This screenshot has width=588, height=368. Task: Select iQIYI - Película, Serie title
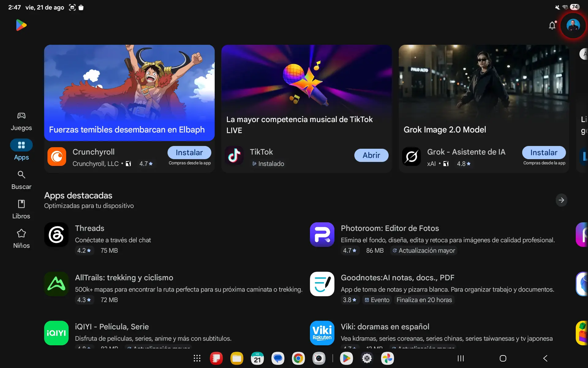112,327
